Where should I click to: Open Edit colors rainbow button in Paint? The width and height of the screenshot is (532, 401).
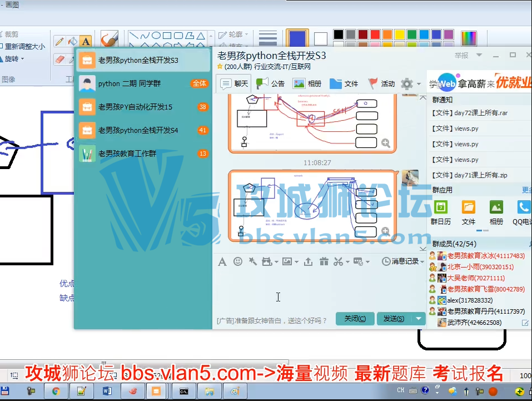(469, 38)
